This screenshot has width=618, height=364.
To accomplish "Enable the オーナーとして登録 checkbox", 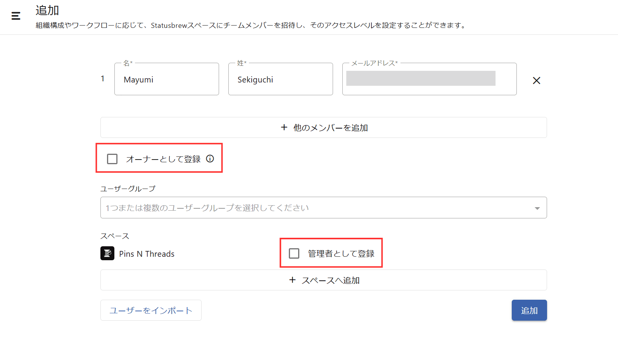I will pos(112,159).
